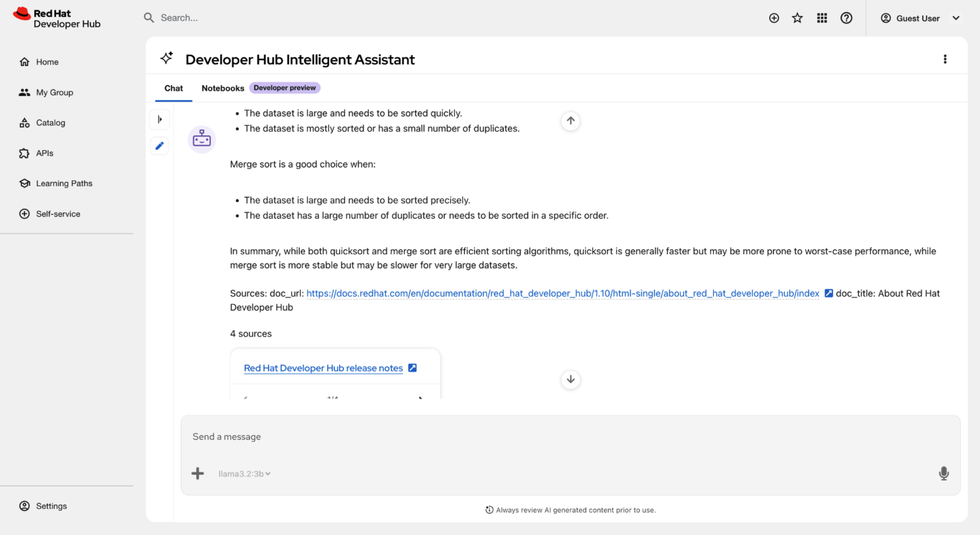980x535 pixels.
Task: Click 'Merge sort is a good choice when:' text
Action: pos(303,164)
